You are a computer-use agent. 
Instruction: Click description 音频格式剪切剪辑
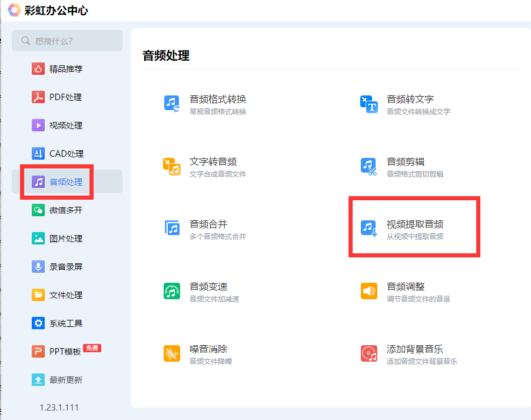point(415,174)
